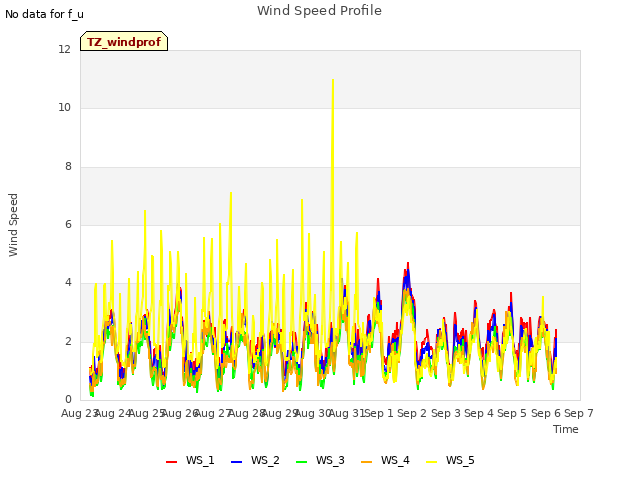Screen dimensions: 640x480
Task: Select the WS_5 legend label
Action: (460, 460)
